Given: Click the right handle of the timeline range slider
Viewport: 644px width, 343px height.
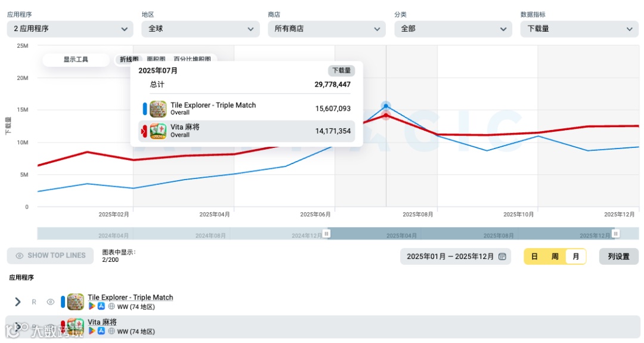Looking at the screenshot, I should click(x=615, y=233).
